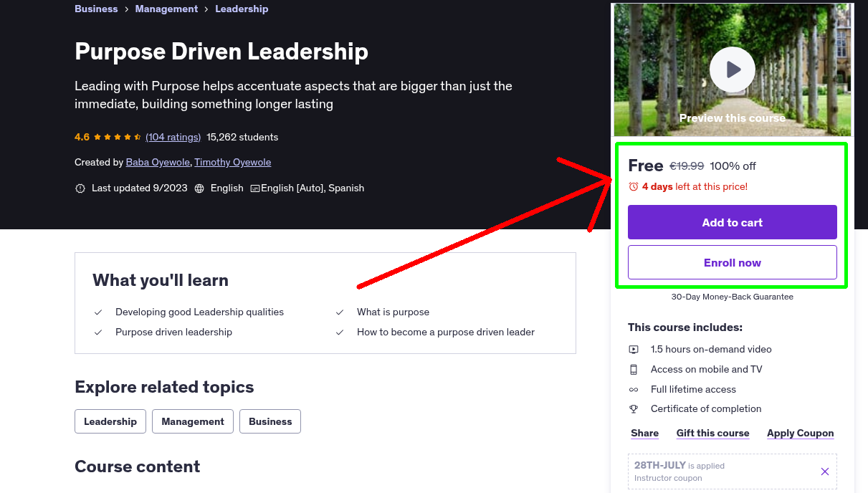Remove the 28TH-JULY coupon with X icon
The height and width of the screenshot is (493, 868).
tap(824, 472)
